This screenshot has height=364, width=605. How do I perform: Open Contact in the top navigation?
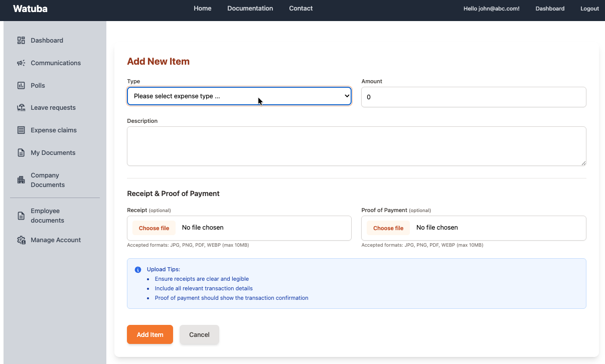pyautogui.click(x=301, y=9)
